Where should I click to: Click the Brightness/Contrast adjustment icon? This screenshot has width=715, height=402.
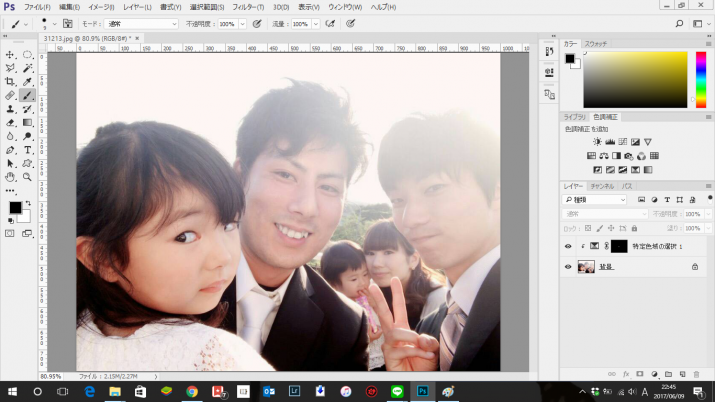point(598,142)
